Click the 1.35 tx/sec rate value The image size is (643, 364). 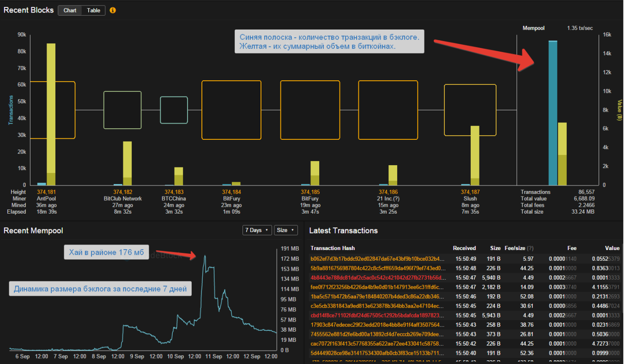[580, 28]
